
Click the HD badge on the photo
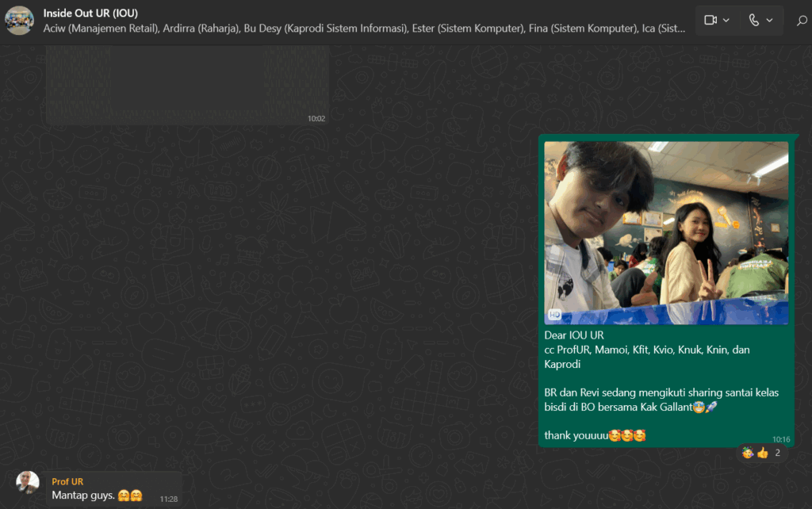pyautogui.click(x=555, y=315)
